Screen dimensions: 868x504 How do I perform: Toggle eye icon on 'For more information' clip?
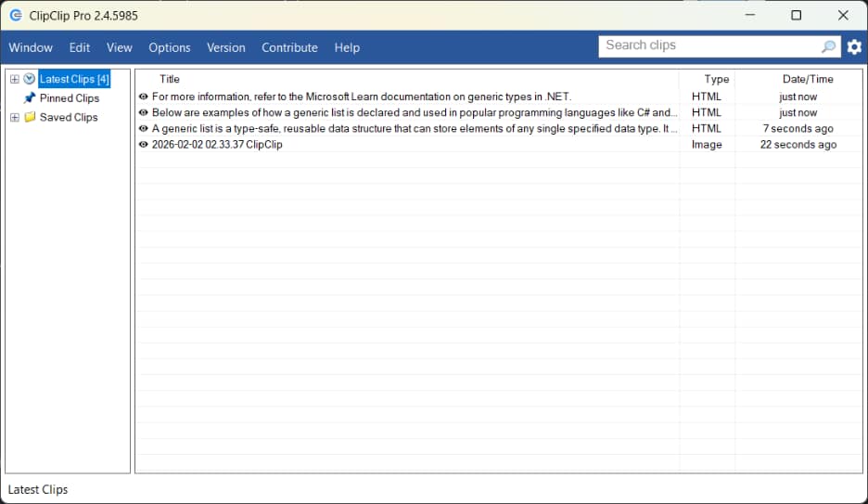point(144,97)
